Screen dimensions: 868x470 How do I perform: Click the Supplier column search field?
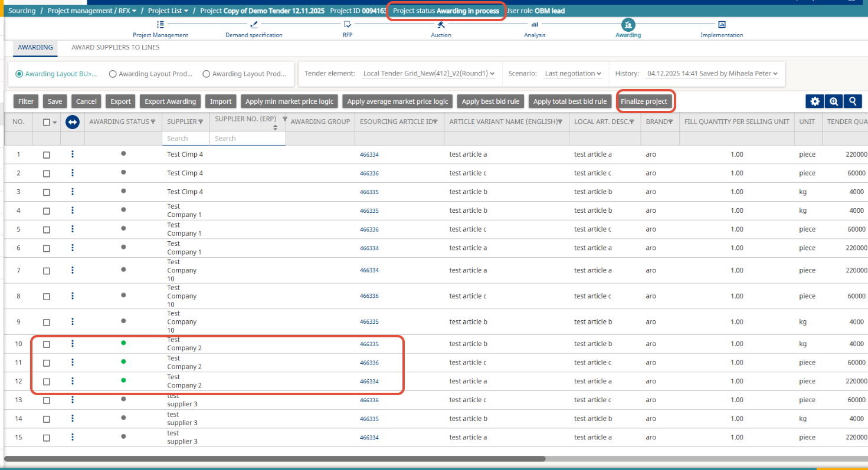[185, 139]
